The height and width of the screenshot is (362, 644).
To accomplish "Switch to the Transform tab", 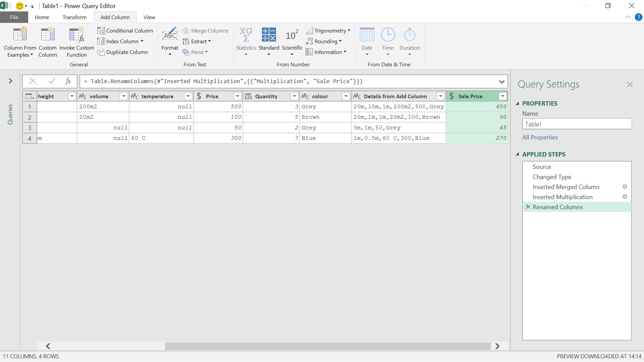I will pos(74,17).
